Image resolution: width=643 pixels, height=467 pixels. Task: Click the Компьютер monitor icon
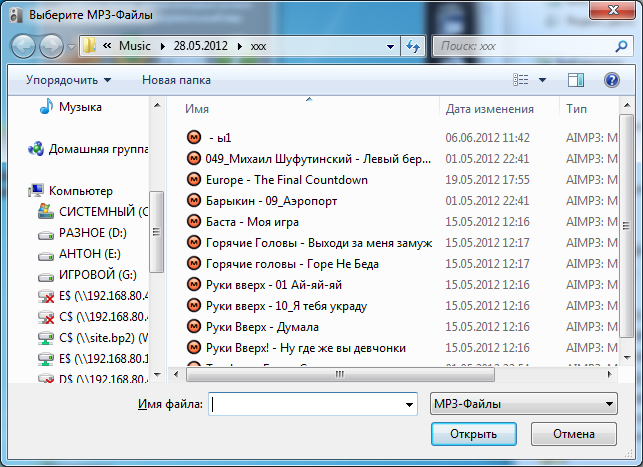pos(36,190)
